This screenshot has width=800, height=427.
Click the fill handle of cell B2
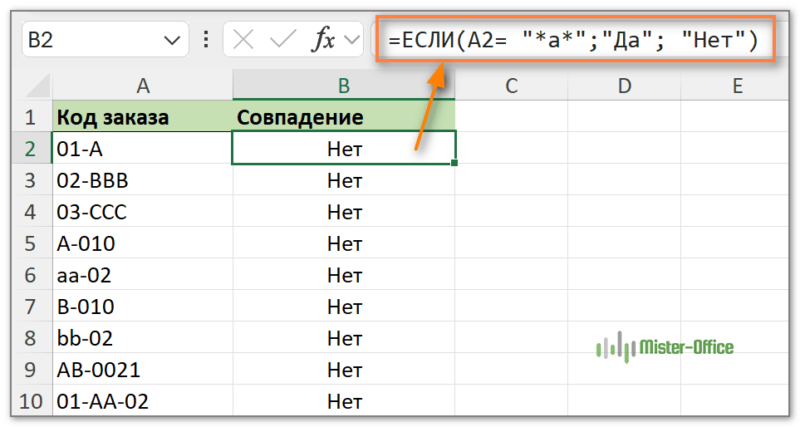455,163
